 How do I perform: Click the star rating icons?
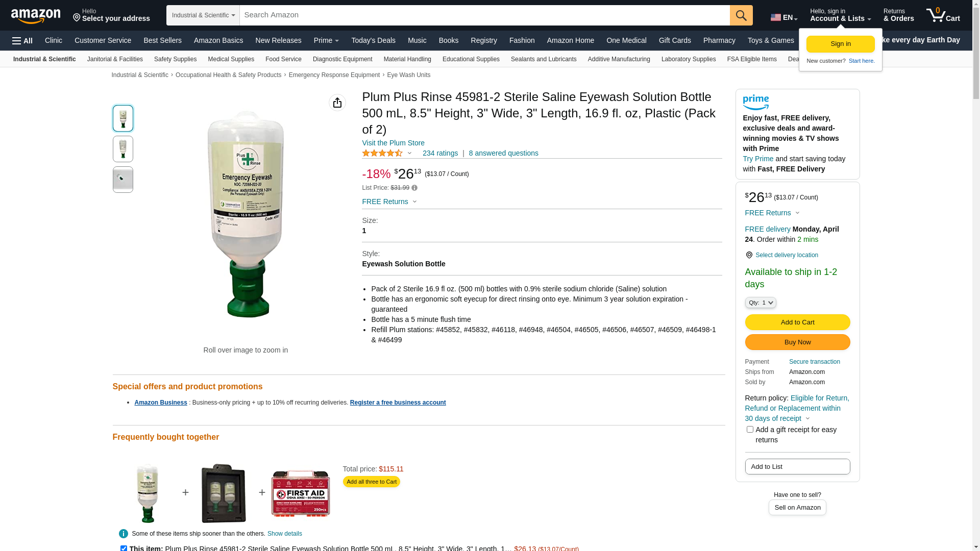coord(382,153)
